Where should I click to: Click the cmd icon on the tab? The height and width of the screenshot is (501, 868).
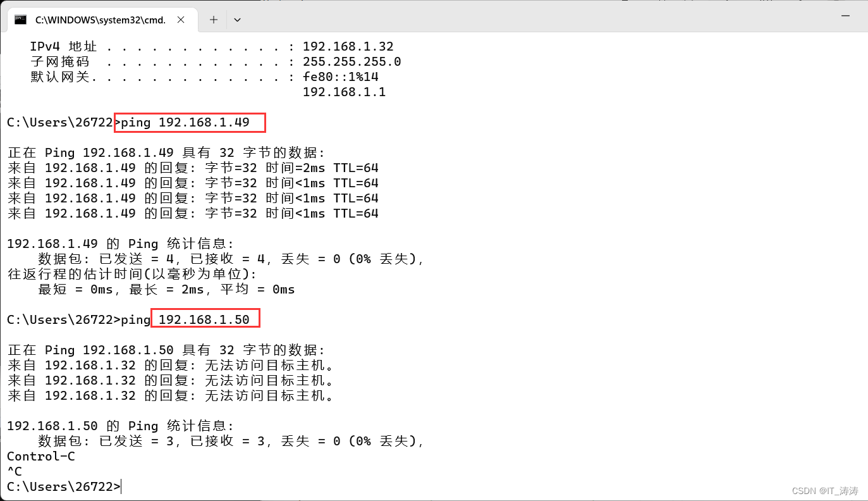click(x=21, y=20)
